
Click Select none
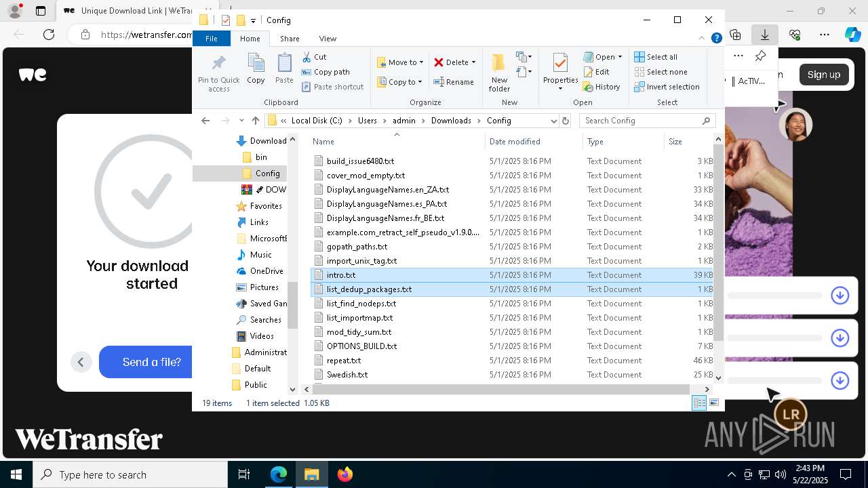(x=660, y=72)
